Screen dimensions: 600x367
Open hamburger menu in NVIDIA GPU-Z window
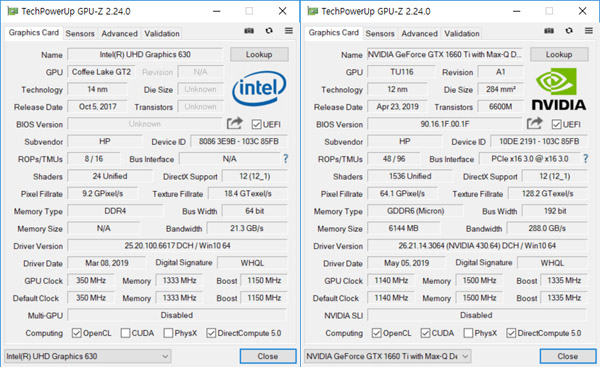pyautogui.click(x=589, y=31)
